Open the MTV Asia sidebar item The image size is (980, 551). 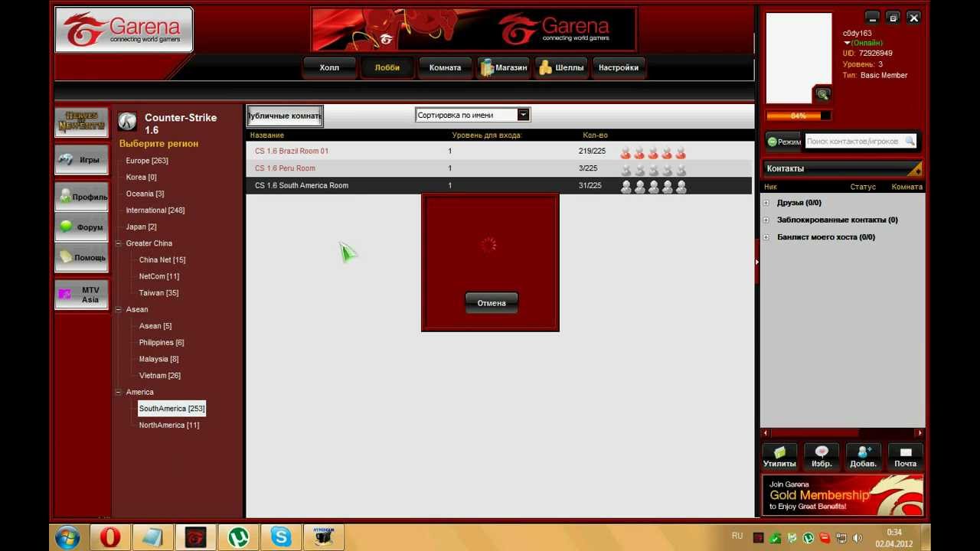[81, 295]
